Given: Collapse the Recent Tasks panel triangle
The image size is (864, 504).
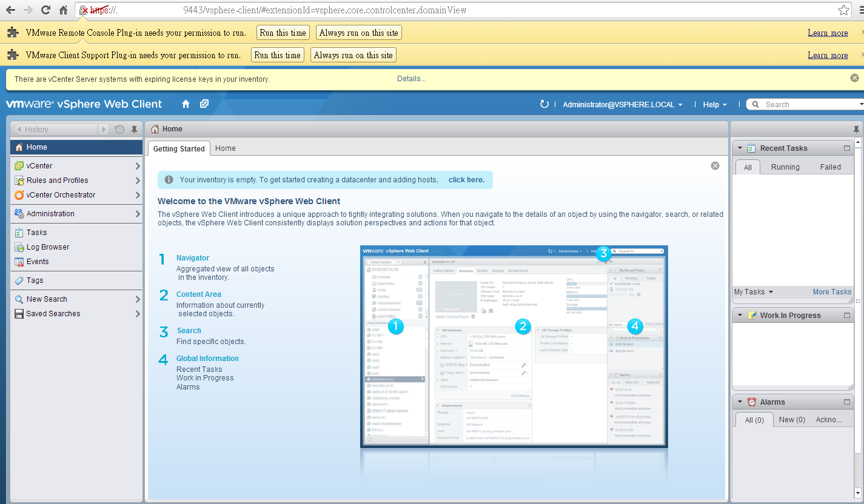Looking at the screenshot, I should (x=740, y=148).
